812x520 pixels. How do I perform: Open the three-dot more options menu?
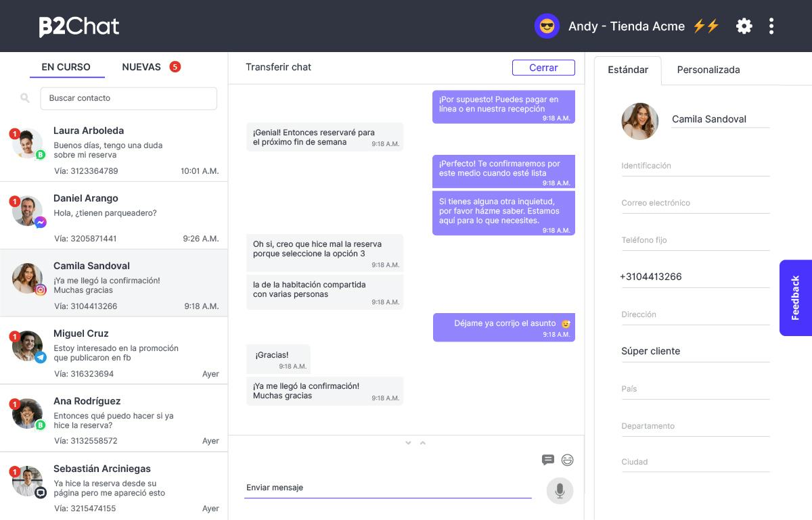point(771,26)
